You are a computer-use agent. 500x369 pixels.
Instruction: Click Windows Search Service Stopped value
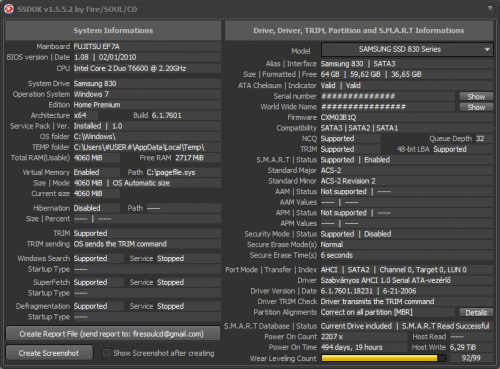[170, 259]
